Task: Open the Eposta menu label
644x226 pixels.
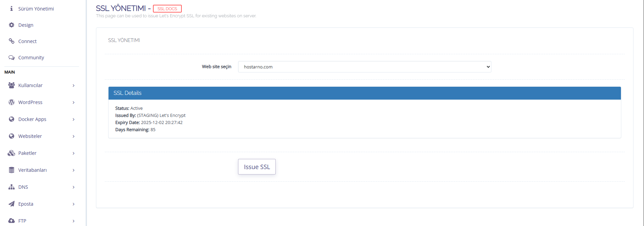Action: [x=26, y=204]
